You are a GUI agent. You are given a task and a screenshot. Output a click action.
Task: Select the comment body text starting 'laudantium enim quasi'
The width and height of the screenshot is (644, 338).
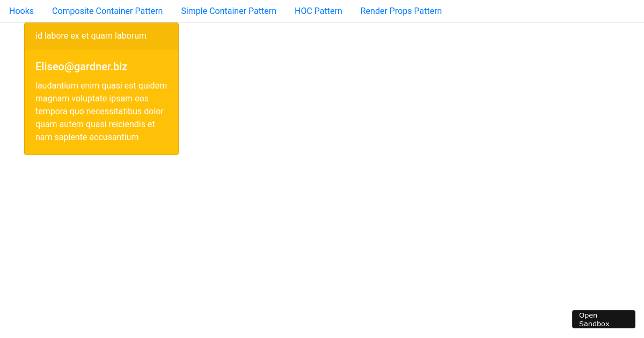coord(101,111)
